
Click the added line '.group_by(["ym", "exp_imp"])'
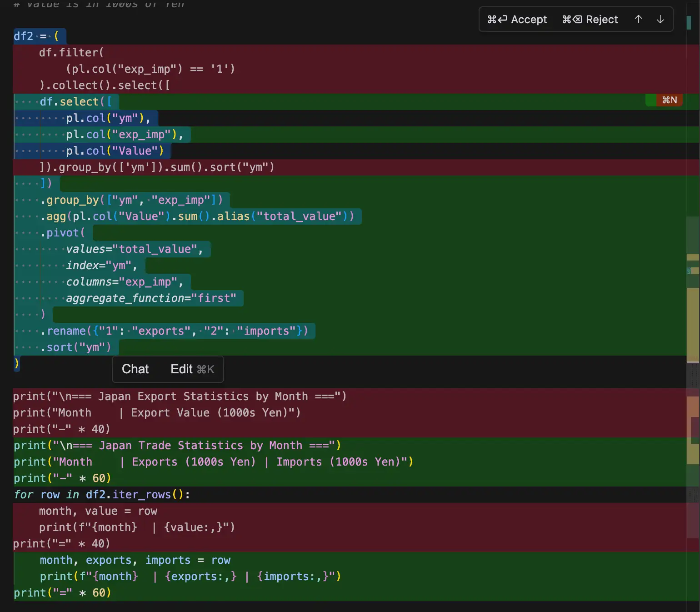[x=131, y=200]
